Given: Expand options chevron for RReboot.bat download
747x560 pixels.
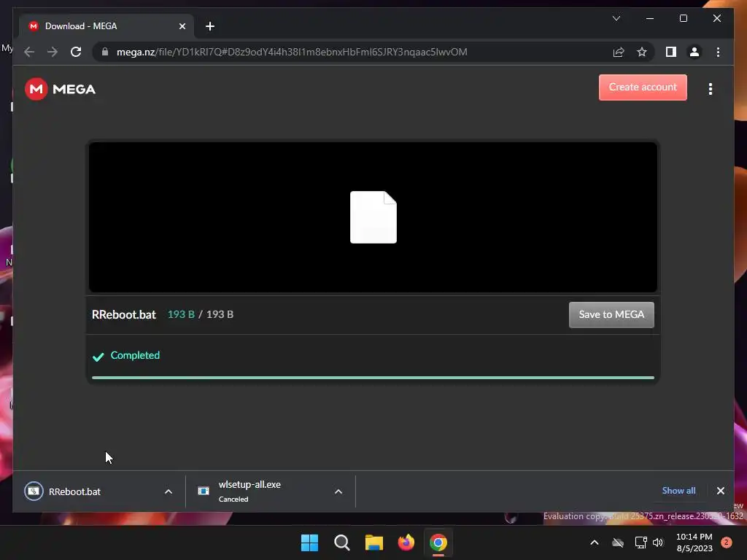Looking at the screenshot, I should coord(169,491).
